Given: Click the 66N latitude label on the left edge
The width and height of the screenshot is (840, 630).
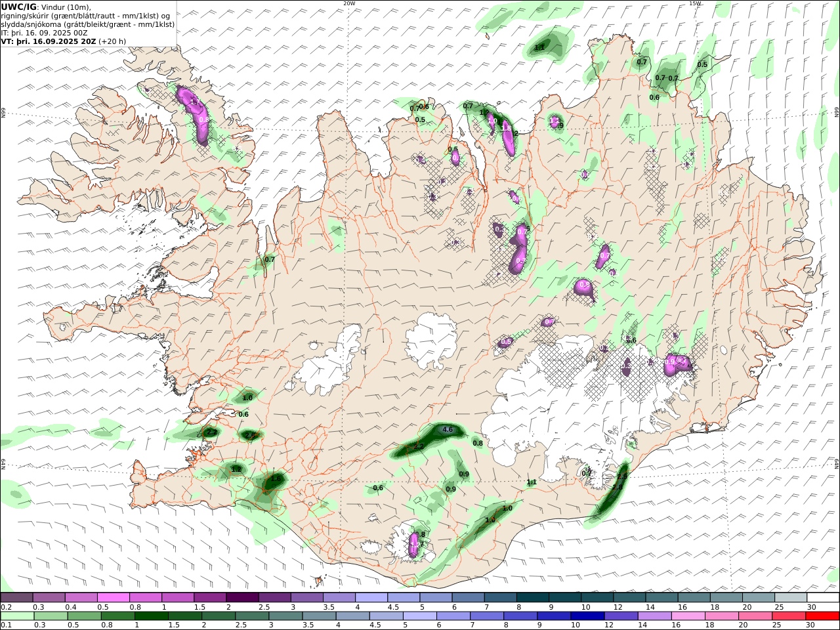Looking at the screenshot, I should click(x=3, y=113).
